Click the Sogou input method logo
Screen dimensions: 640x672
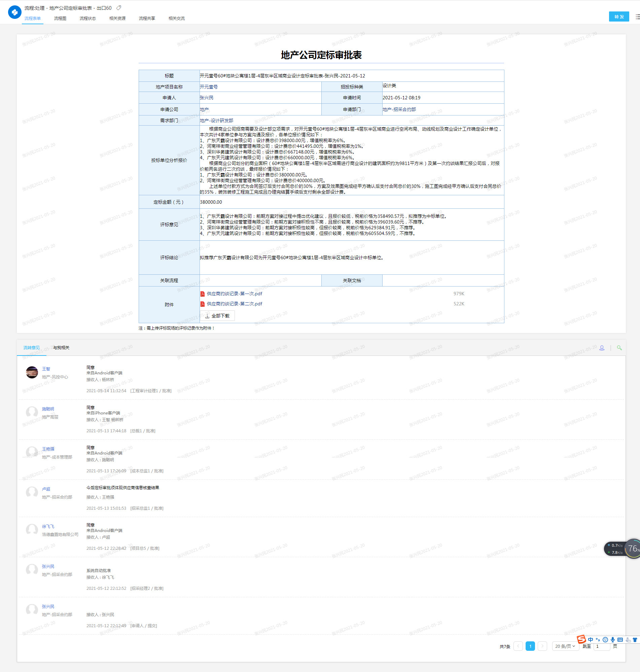[581, 639]
